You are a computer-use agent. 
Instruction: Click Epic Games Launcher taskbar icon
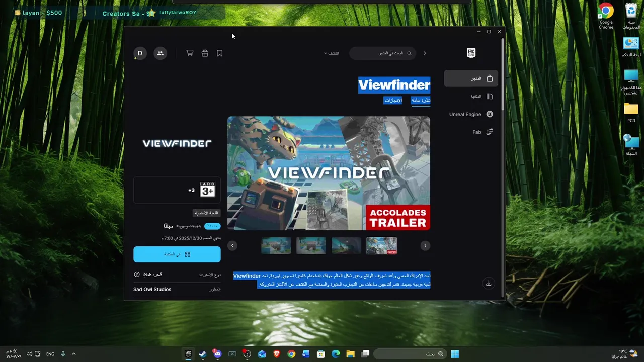tap(188, 354)
